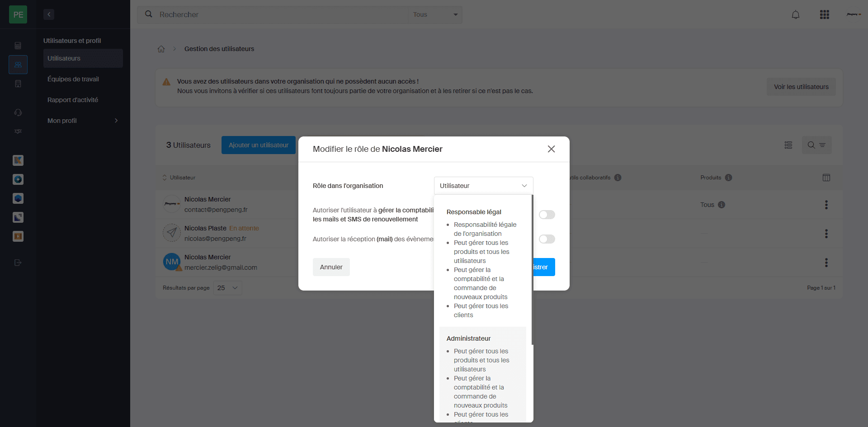Launch the blue hexagon app icon

(18, 198)
